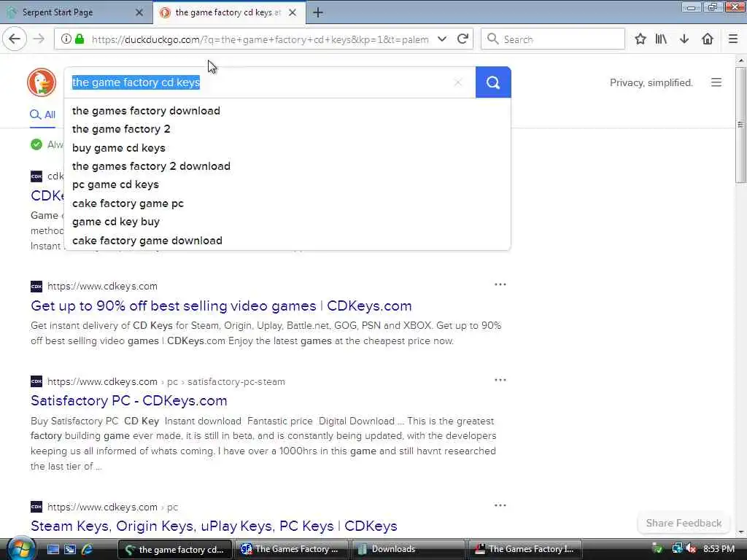Switch to 'the game factory cd...' taskbar button

pos(175,550)
